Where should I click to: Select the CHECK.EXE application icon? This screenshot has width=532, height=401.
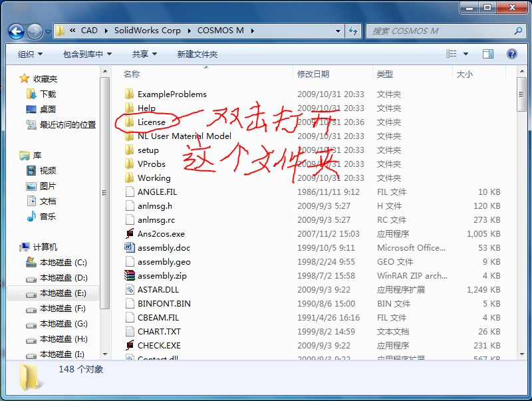130,345
